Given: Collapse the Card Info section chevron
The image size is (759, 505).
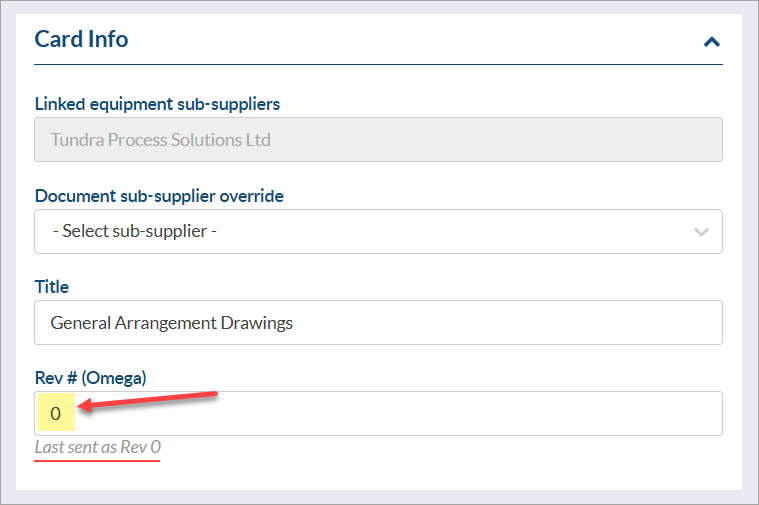Looking at the screenshot, I should click(711, 42).
